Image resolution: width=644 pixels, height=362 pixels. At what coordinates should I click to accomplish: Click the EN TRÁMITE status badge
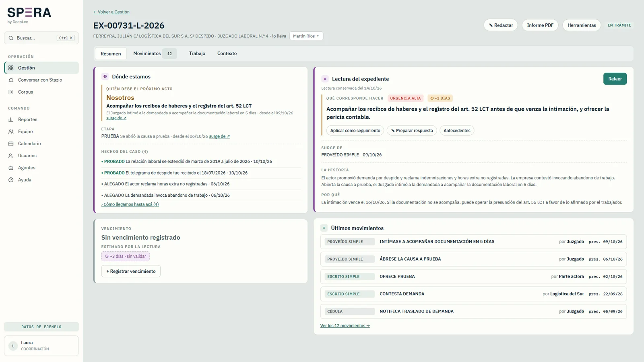619,25
